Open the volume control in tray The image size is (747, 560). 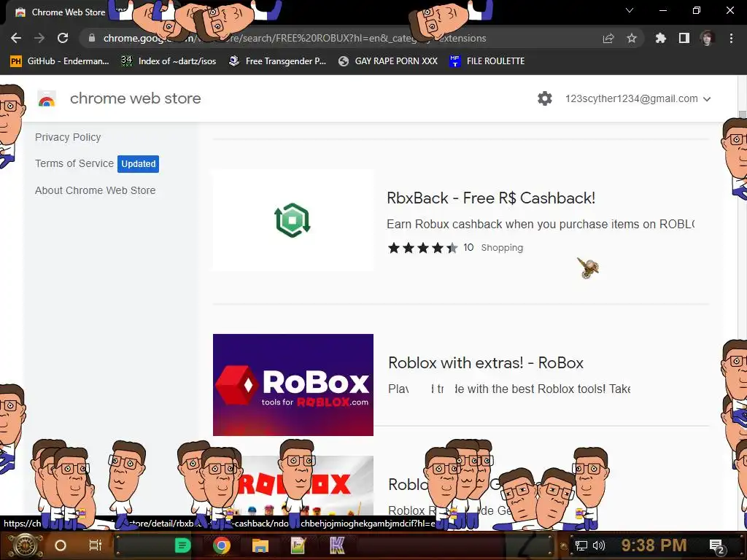tap(599, 545)
